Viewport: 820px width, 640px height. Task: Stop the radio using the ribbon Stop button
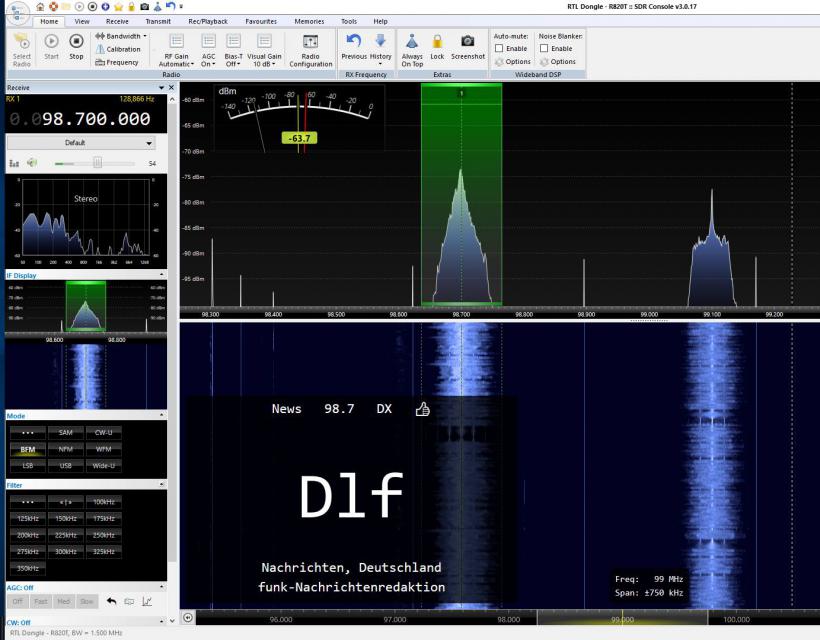pyautogui.click(x=76, y=47)
